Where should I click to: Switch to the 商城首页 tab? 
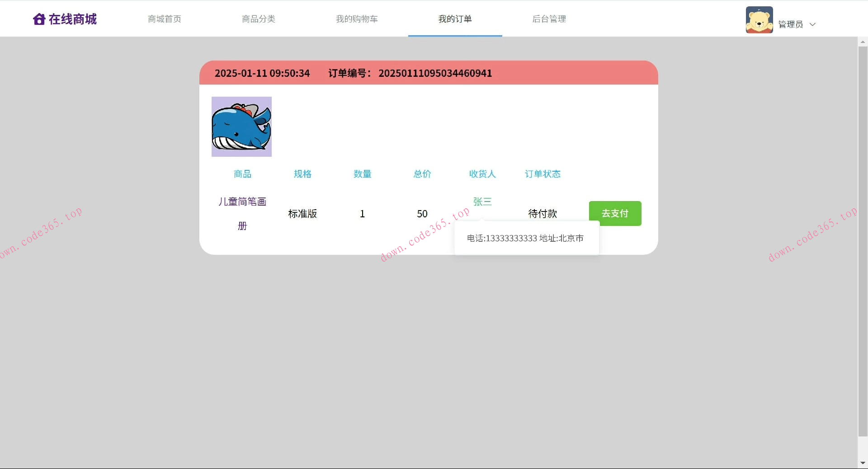pos(164,19)
